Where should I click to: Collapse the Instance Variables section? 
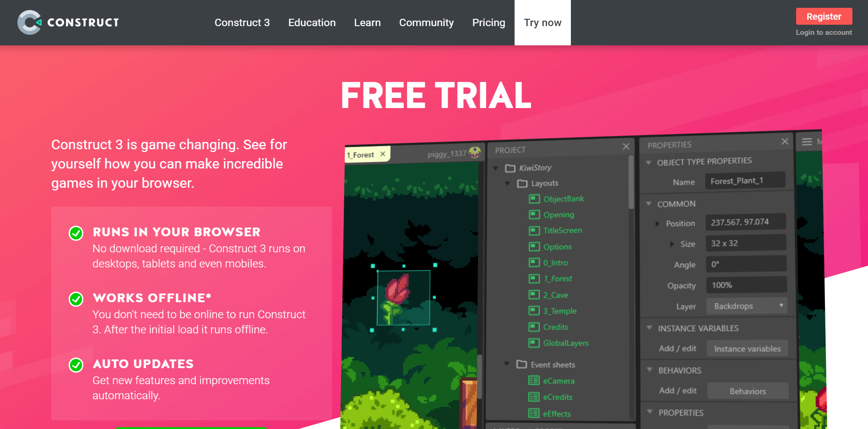(x=649, y=328)
